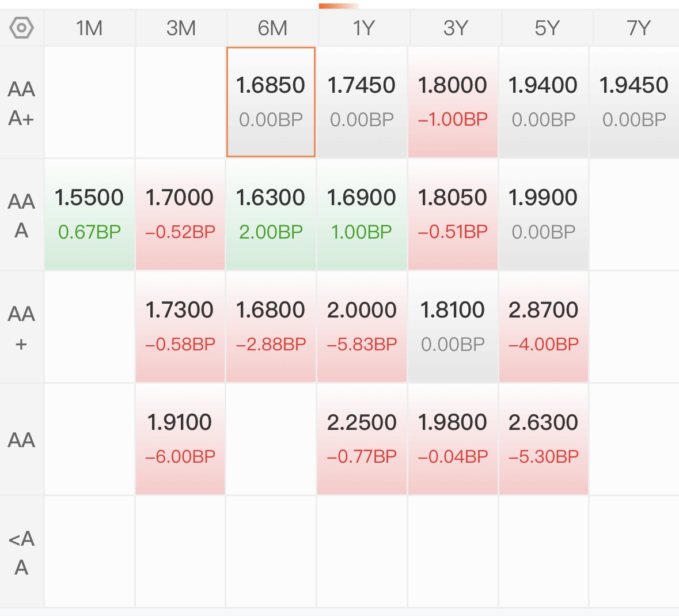Select the <AAA rating row label
The image size is (679, 616).
click(21, 553)
